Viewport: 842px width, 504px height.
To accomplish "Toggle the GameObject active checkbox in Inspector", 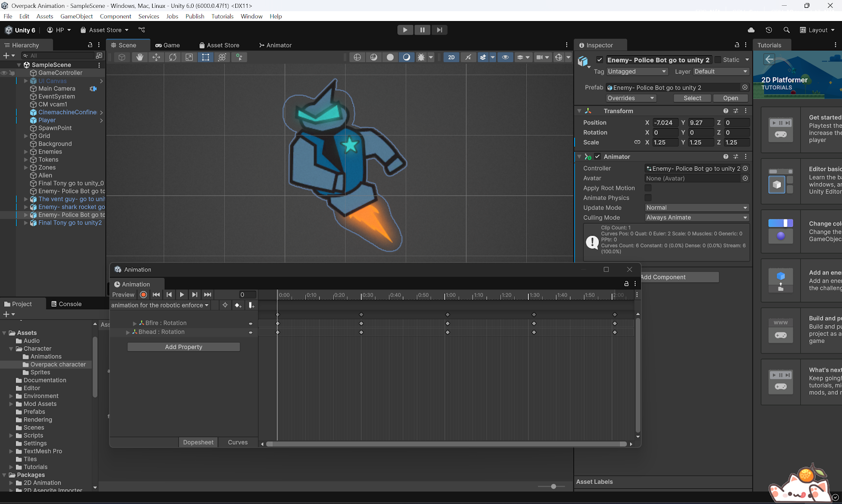I will coord(599,60).
